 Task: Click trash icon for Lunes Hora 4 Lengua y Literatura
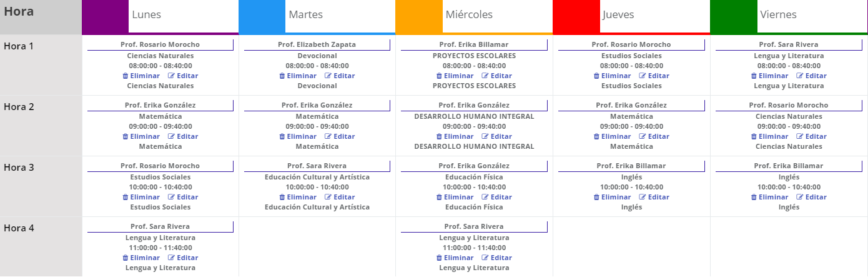tap(125, 258)
